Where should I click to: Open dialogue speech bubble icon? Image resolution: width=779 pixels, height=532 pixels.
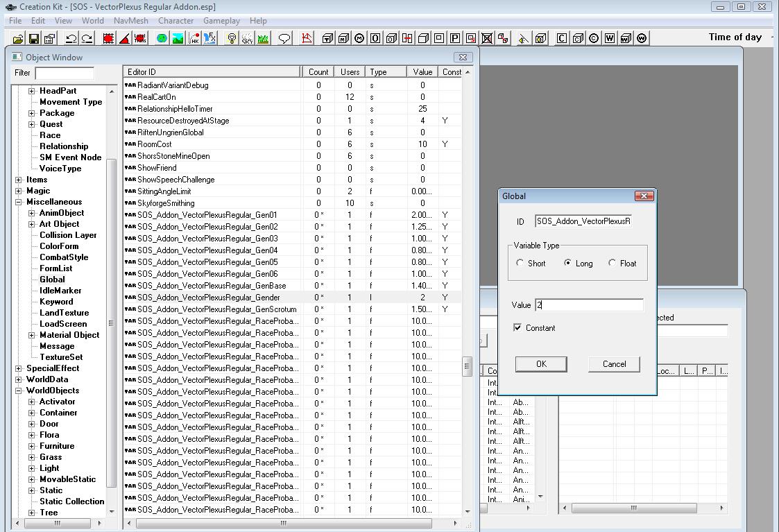coord(284,38)
